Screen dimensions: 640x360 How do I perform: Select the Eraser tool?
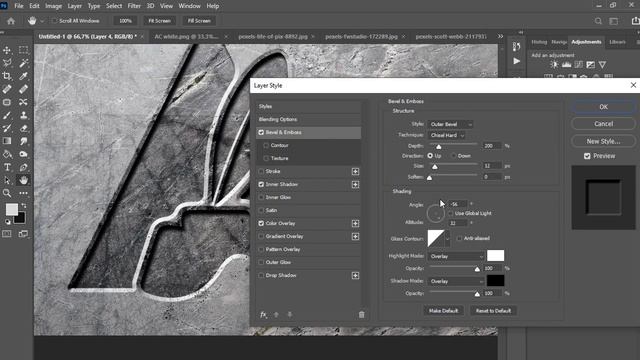[23, 128]
